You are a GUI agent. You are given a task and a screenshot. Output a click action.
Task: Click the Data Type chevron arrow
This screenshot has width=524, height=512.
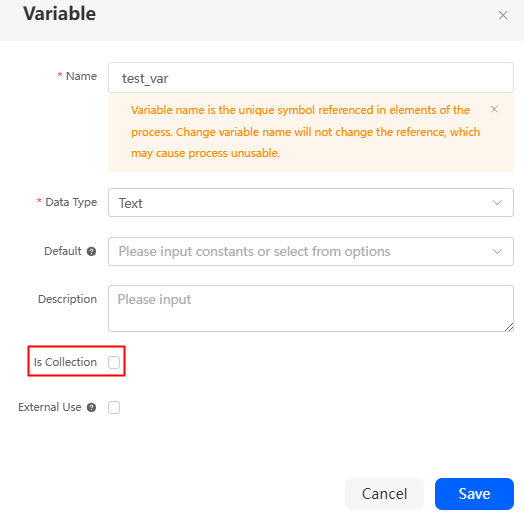coord(497,203)
